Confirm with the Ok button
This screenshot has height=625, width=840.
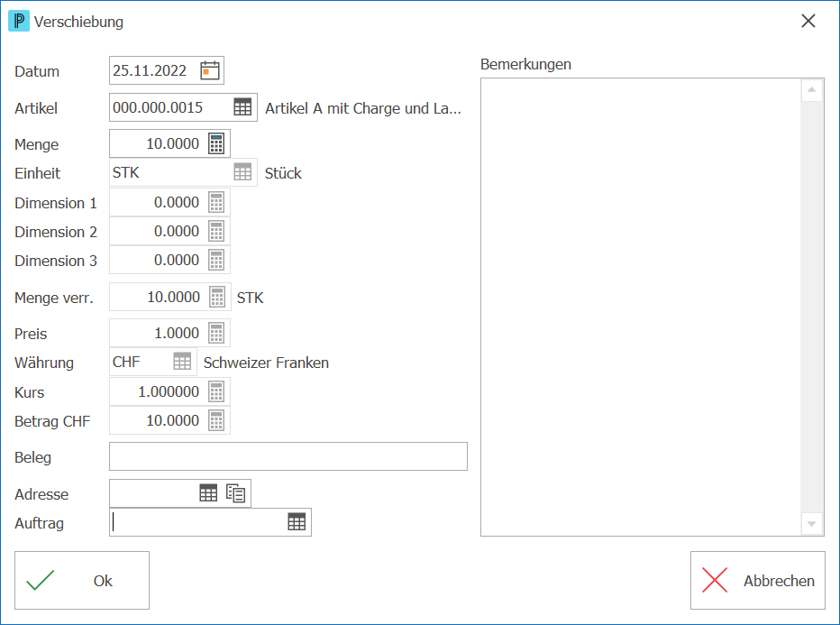(x=82, y=581)
